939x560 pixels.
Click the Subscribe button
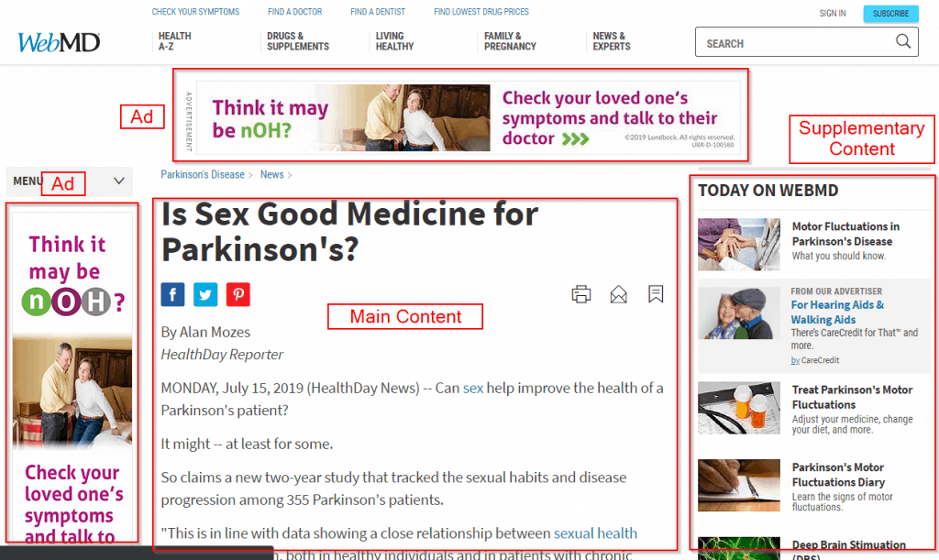[890, 13]
